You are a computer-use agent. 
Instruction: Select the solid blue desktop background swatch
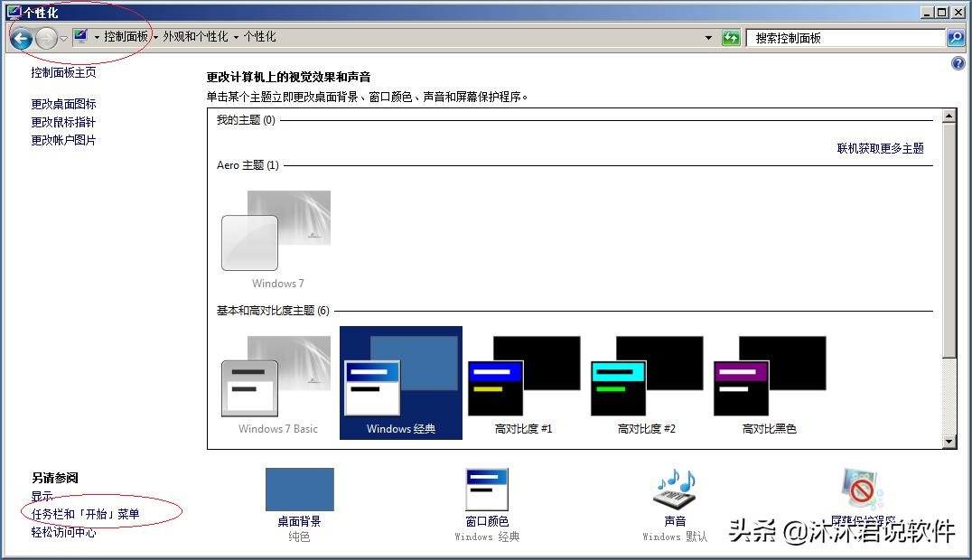click(299, 488)
